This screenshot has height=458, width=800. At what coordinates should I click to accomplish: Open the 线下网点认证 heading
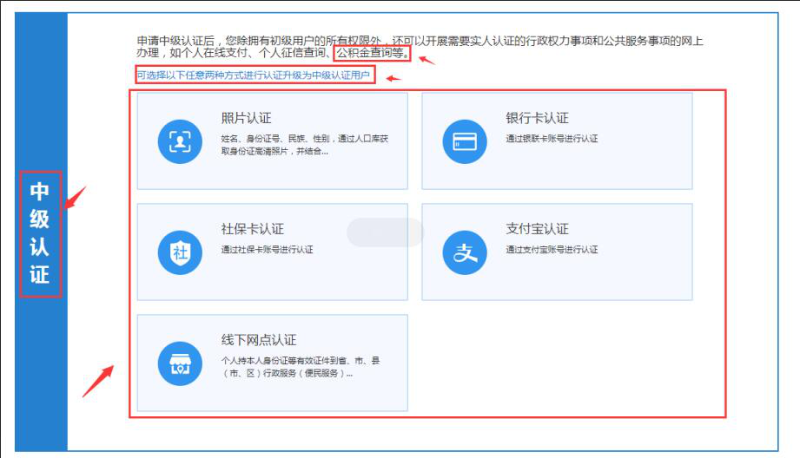click(258, 340)
